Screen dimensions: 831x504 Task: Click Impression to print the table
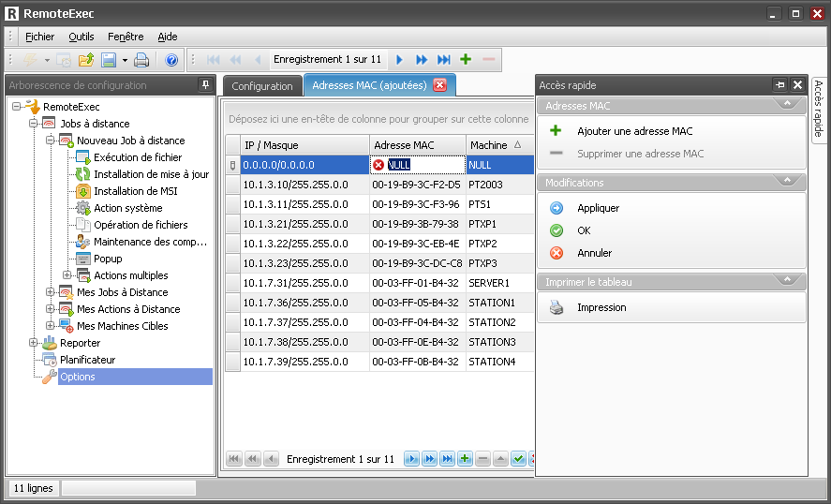click(x=601, y=308)
